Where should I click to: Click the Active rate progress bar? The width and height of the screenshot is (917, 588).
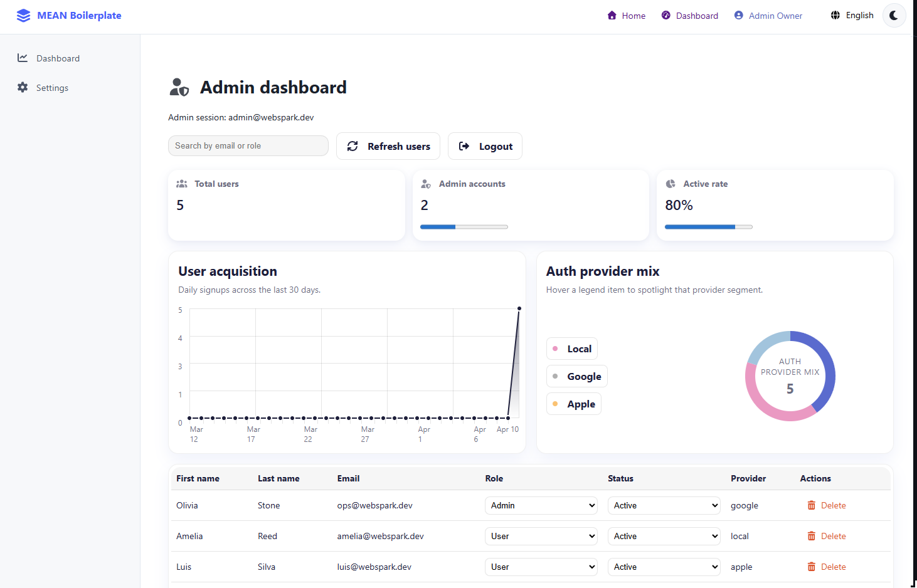coord(708,227)
